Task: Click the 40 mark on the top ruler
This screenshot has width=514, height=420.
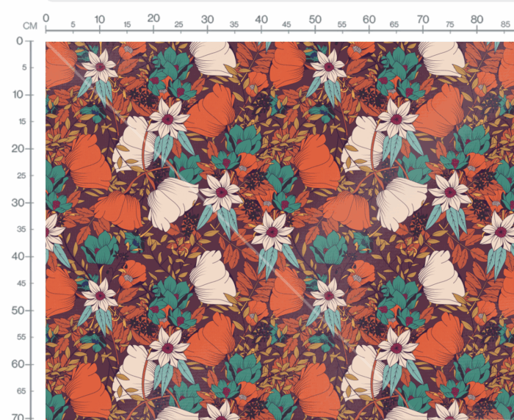Action: pyautogui.click(x=261, y=19)
